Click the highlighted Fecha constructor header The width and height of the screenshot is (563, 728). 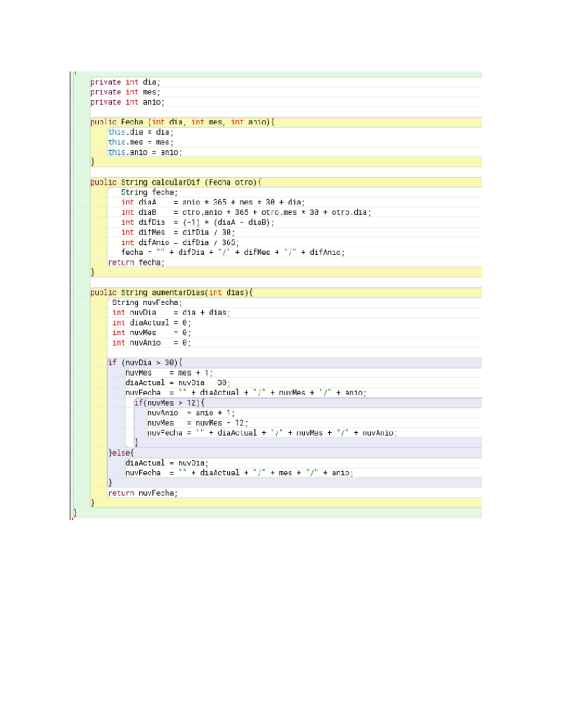coord(182,122)
